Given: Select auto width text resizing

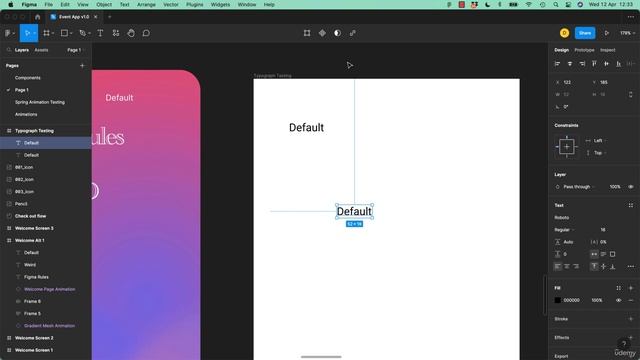Looking at the screenshot, I should click(594, 254).
